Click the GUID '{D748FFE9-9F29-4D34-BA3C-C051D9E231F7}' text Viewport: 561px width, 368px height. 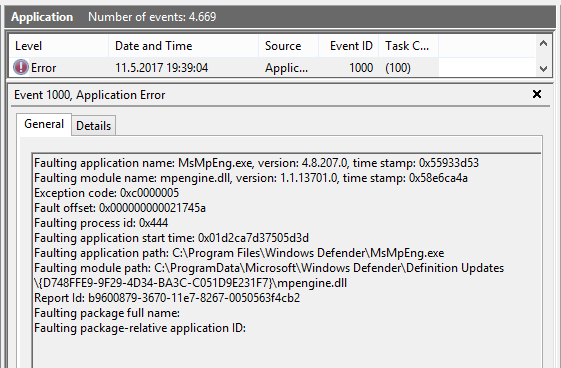pos(155,283)
